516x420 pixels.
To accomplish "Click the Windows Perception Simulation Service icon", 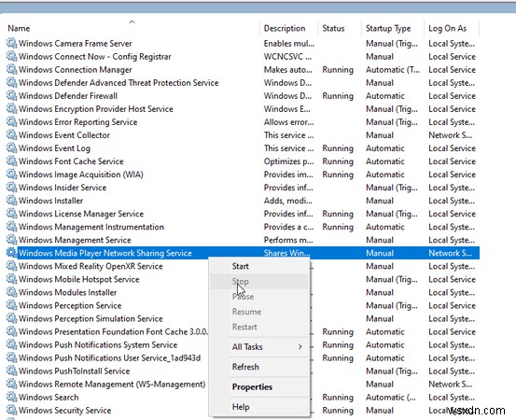I will pos(11,318).
